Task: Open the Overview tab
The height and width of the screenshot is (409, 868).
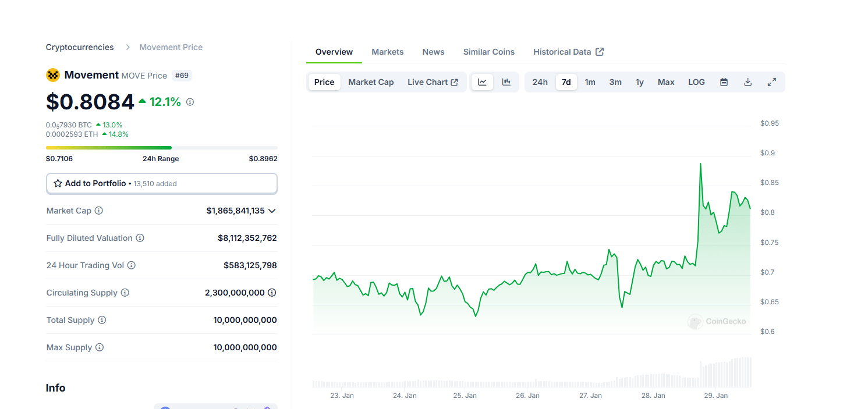Action: 334,52
